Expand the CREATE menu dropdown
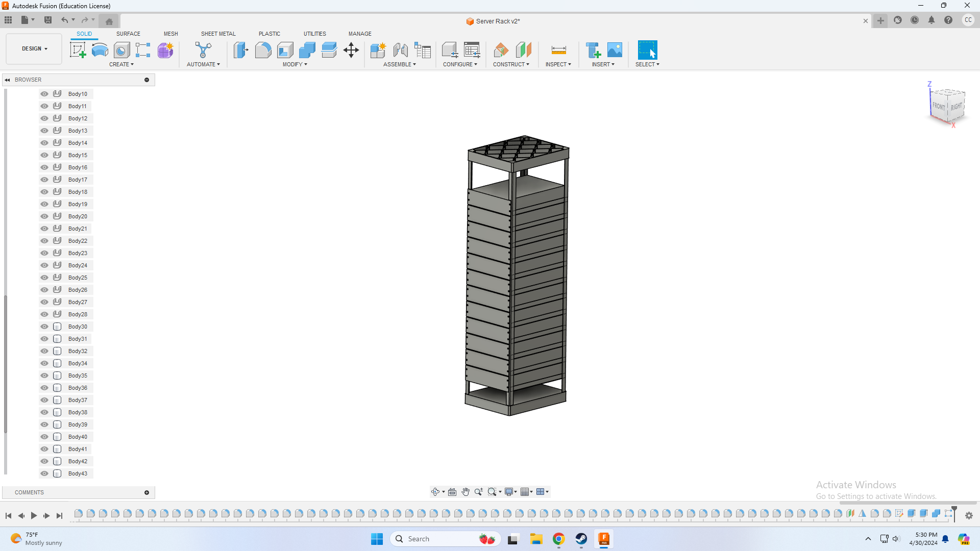 (x=121, y=64)
